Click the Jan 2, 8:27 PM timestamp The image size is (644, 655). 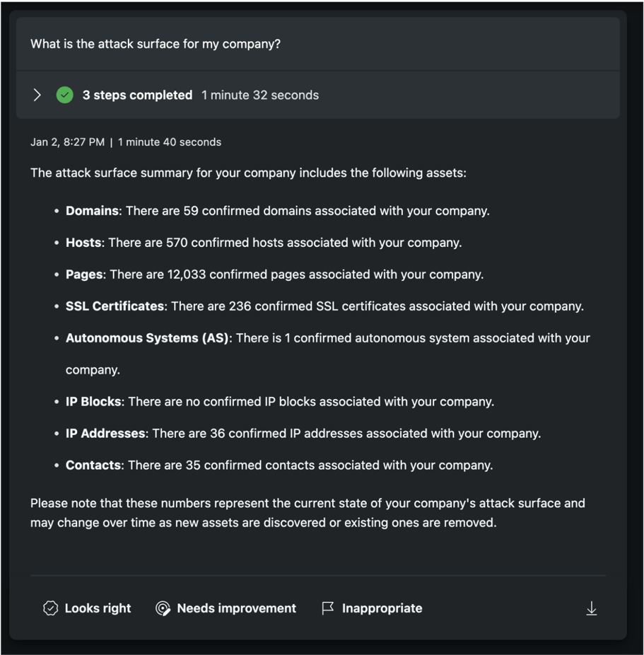click(x=68, y=142)
